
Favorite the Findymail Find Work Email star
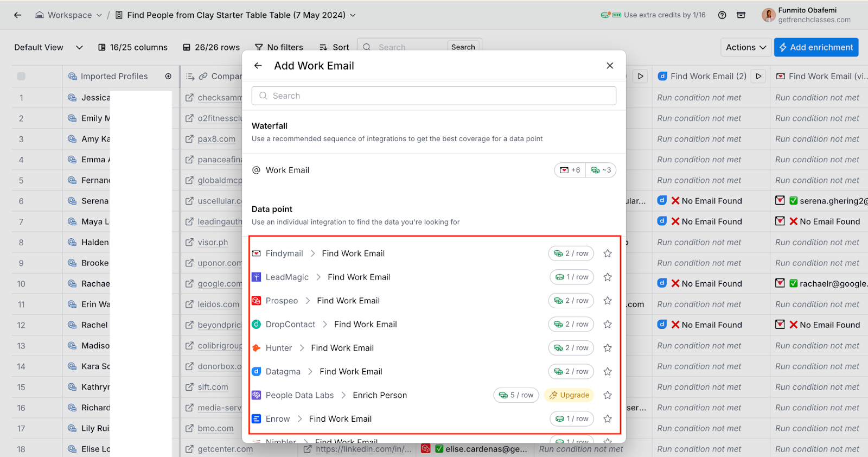pyautogui.click(x=608, y=253)
